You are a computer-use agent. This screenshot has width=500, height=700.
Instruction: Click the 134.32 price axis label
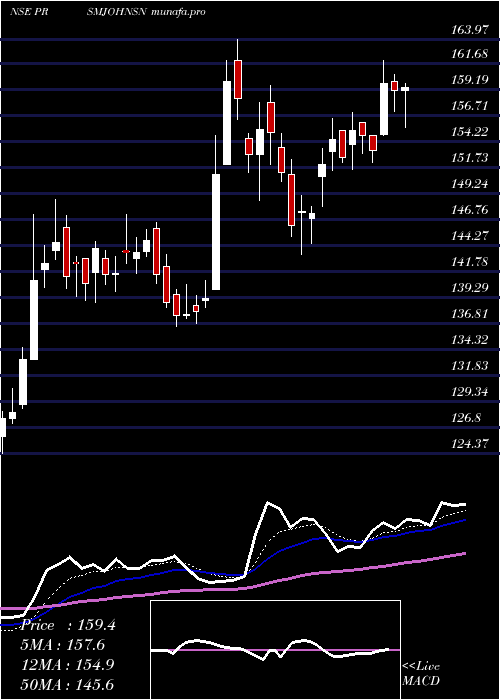pos(469,340)
